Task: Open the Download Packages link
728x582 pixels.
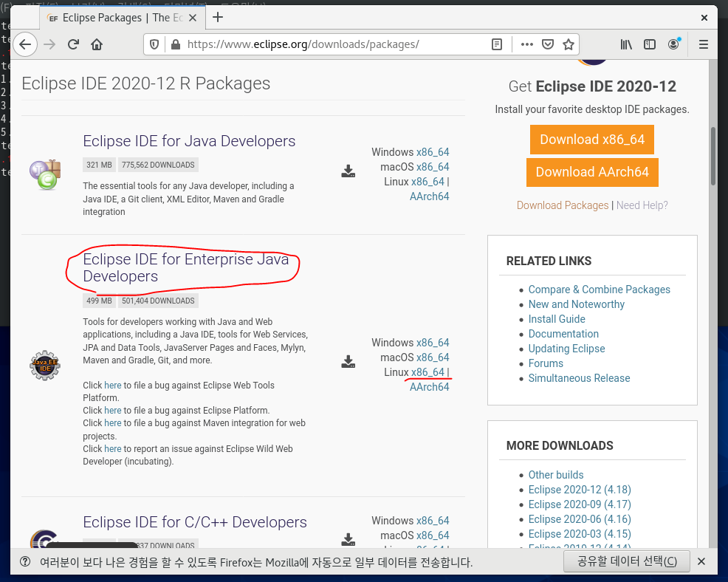Action: point(563,205)
